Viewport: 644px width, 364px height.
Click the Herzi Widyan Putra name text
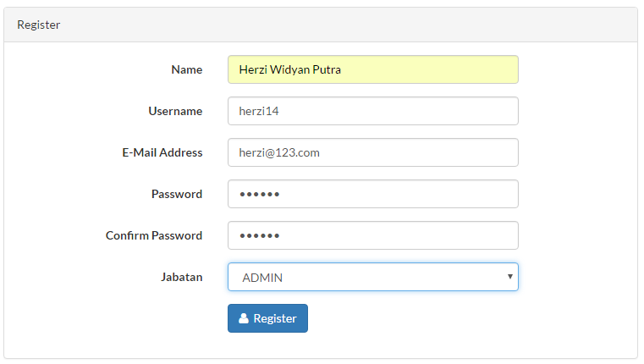(x=289, y=69)
